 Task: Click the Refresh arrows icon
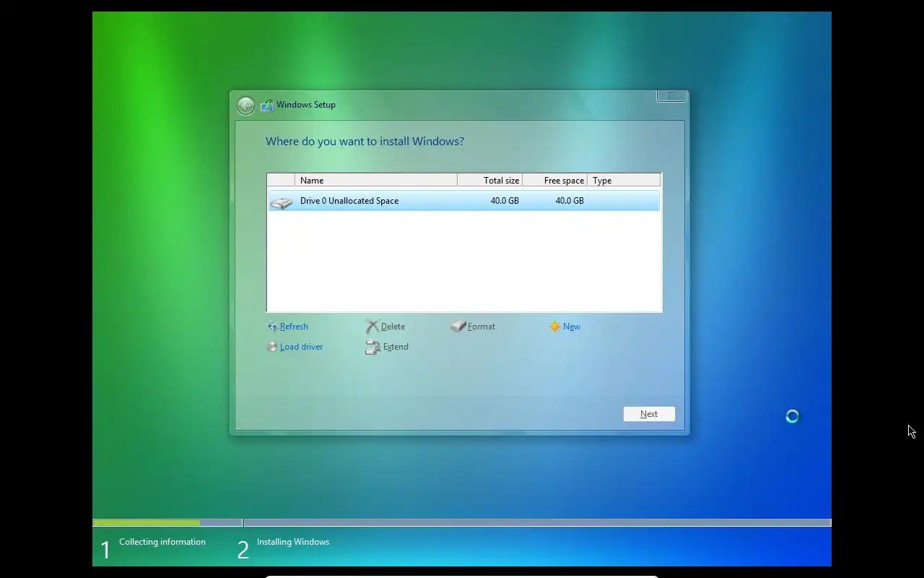point(272,327)
